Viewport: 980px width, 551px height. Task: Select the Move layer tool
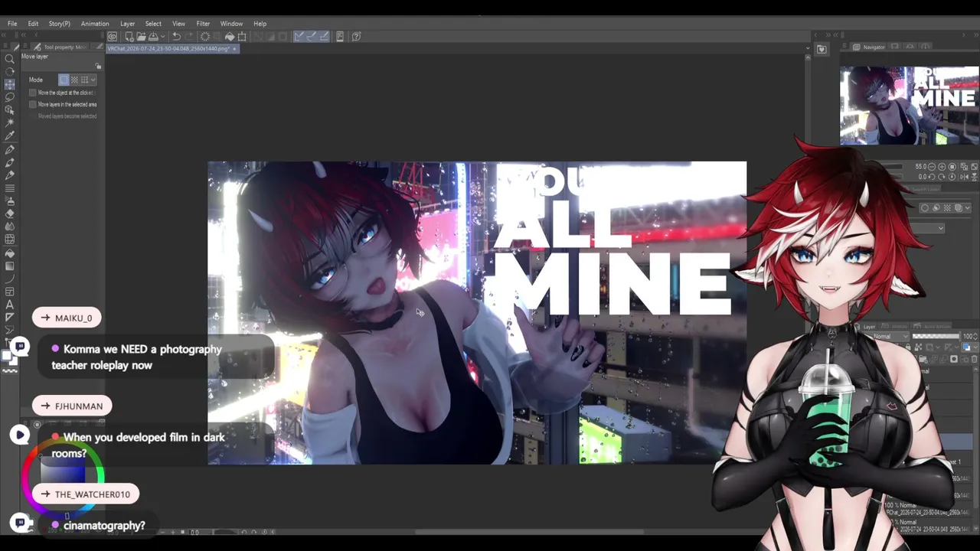[x=10, y=84]
